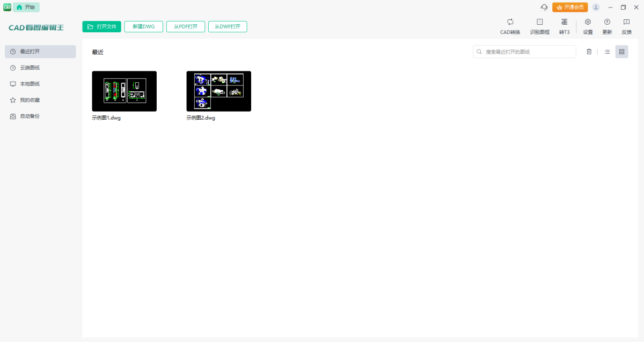
Task: Minimize the application window
Action: [x=610, y=7]
